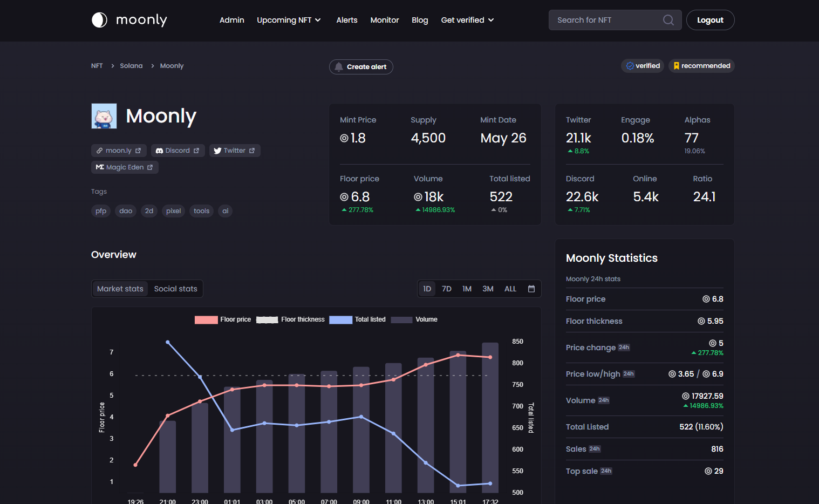Open the Alerts page
This screenshot has width=819, height=504.
pos(347,20)
